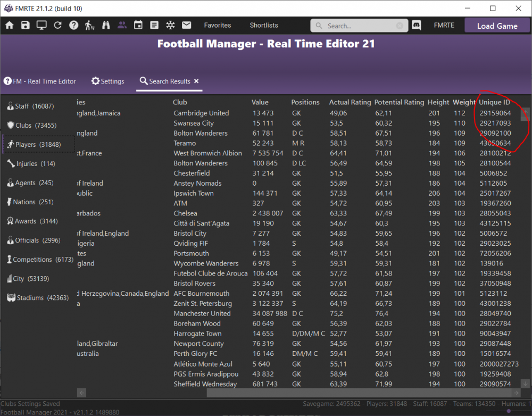Click the Clubs shield icon in sidebar

[11, 125]
